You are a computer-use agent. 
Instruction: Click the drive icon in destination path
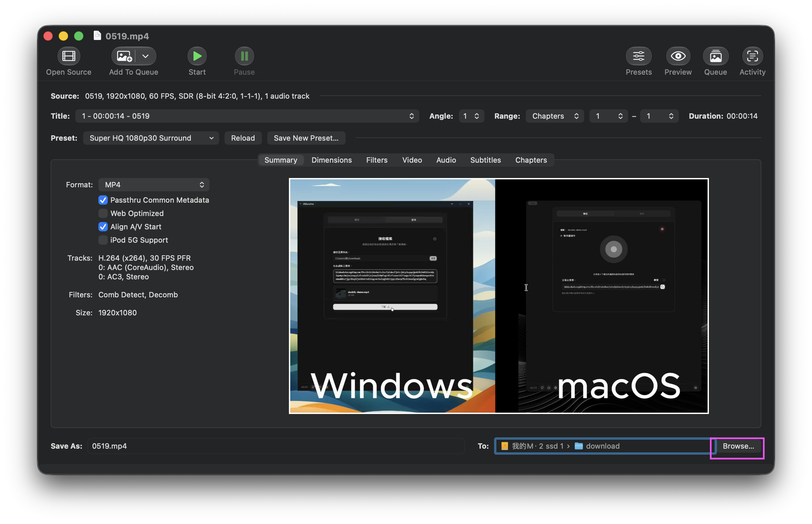click(x=504, y=446)
